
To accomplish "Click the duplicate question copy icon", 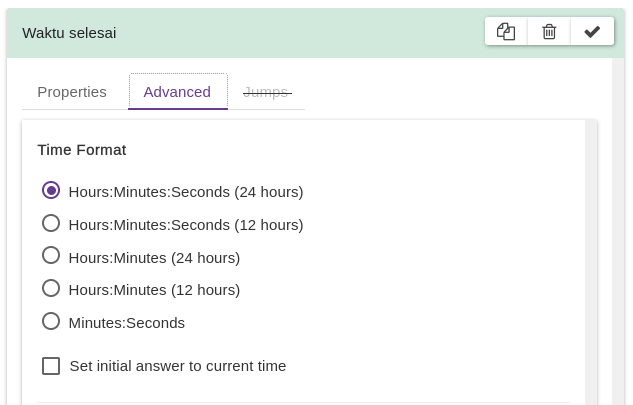I will pos(506,32).
